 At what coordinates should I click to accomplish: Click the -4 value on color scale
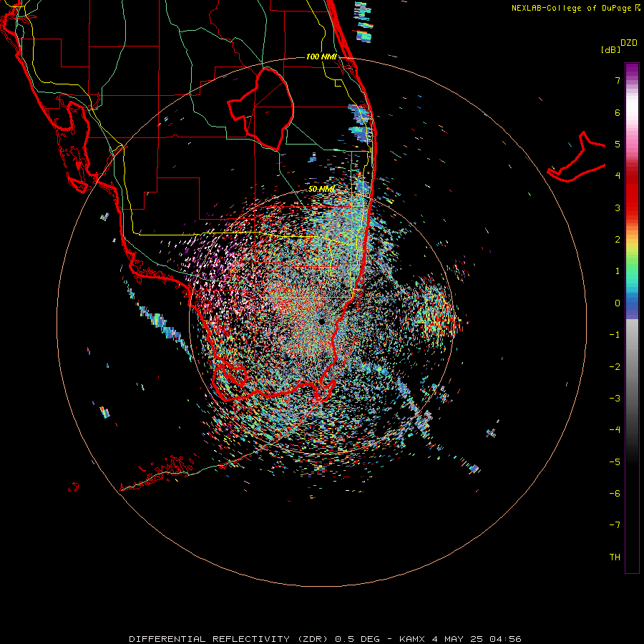(x=615, y=430)
